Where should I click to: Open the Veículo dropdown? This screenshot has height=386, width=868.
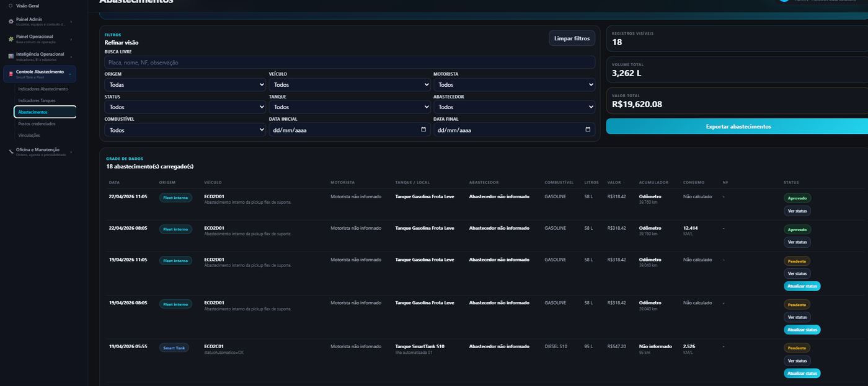tap(350, 84)
